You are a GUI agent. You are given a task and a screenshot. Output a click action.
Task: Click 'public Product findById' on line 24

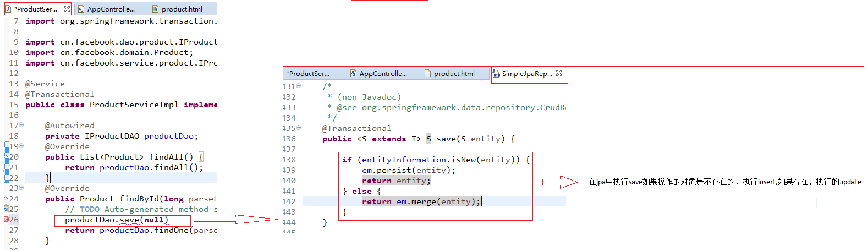point(131,199)
